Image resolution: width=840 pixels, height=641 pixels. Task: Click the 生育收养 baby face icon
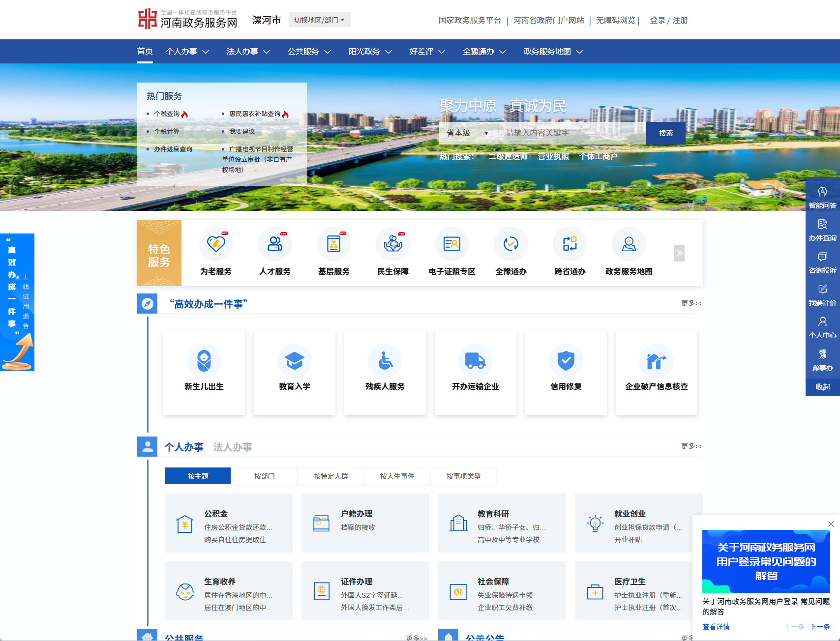pyautogui.click(x=185, y=592)
